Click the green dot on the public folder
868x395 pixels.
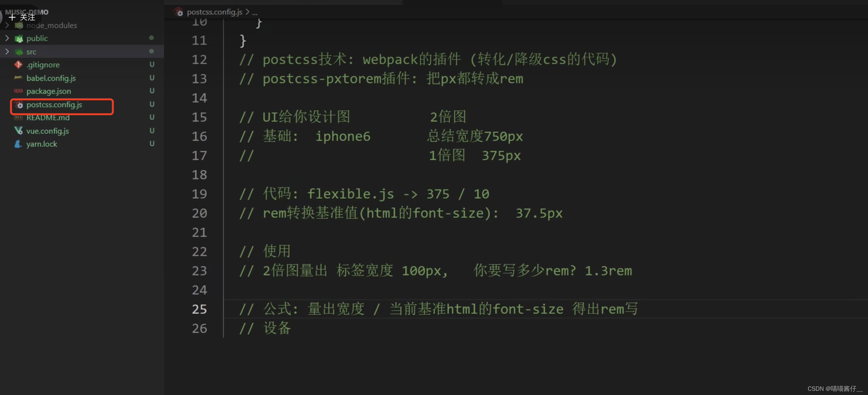pyautogui.click(x=151, y=38)
